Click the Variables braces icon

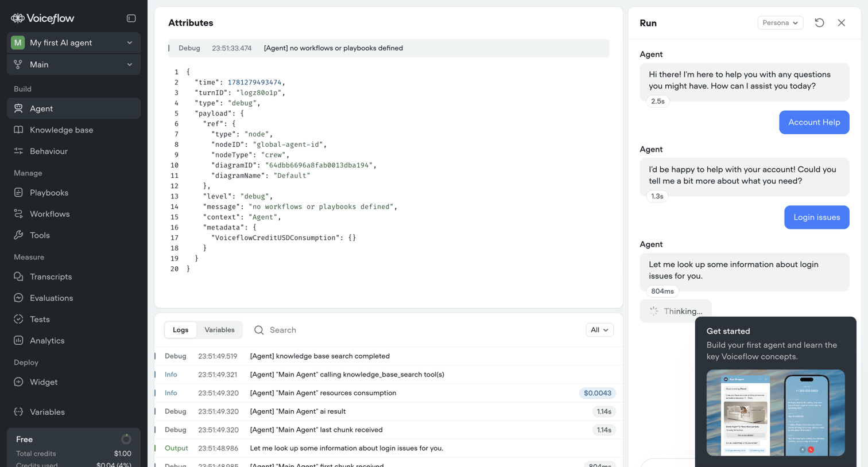pos(18,412)
